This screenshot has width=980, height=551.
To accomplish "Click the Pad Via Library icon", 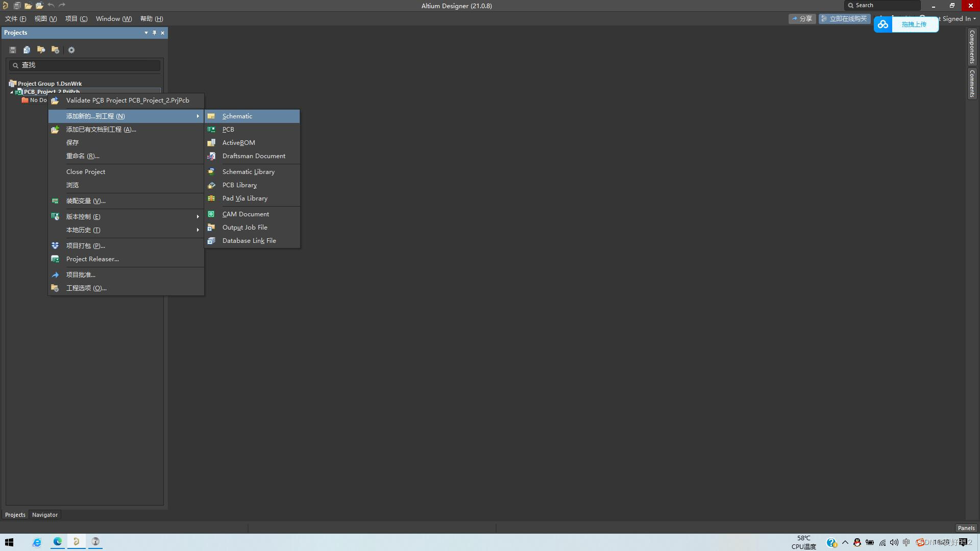I will tap(211, 198).
